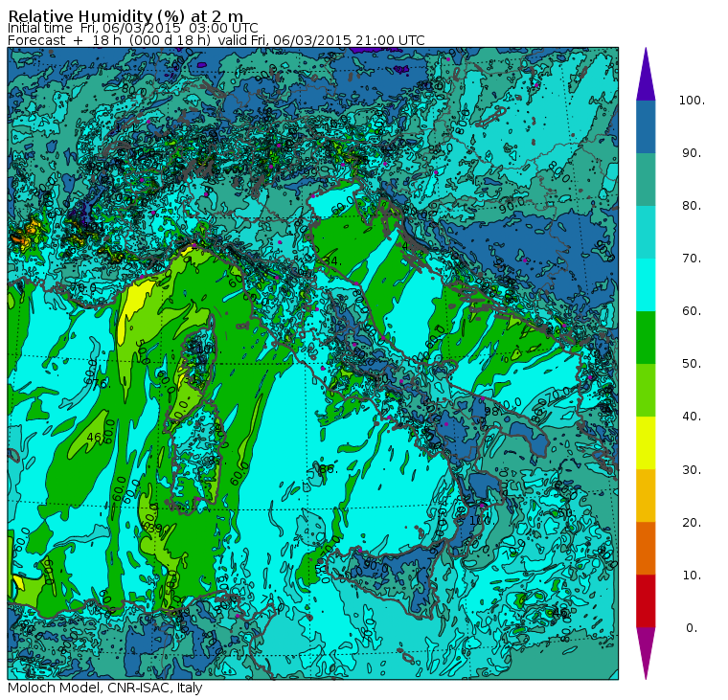Click the 'Forecast + 18 h' validity line
The image size is (728, 700).
216,40
